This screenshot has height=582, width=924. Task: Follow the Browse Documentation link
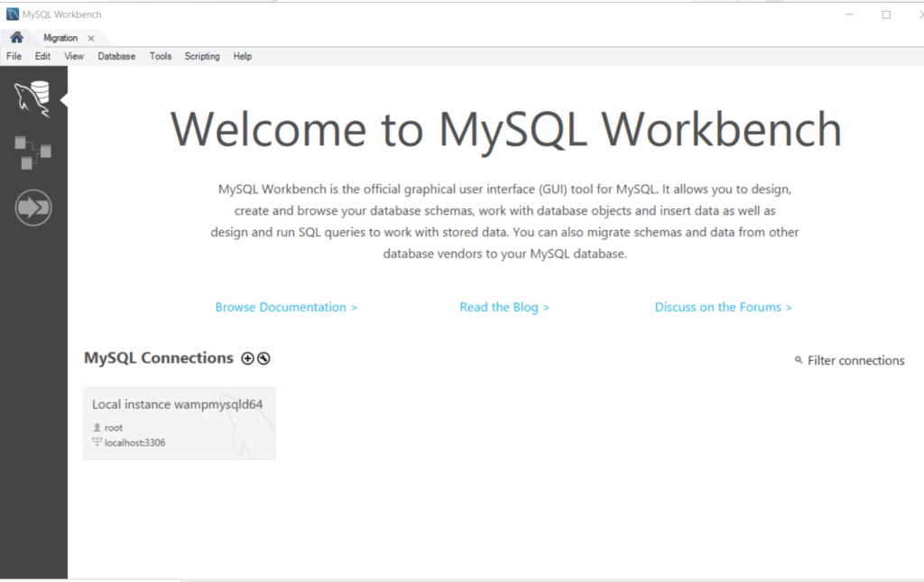point(286,307)
